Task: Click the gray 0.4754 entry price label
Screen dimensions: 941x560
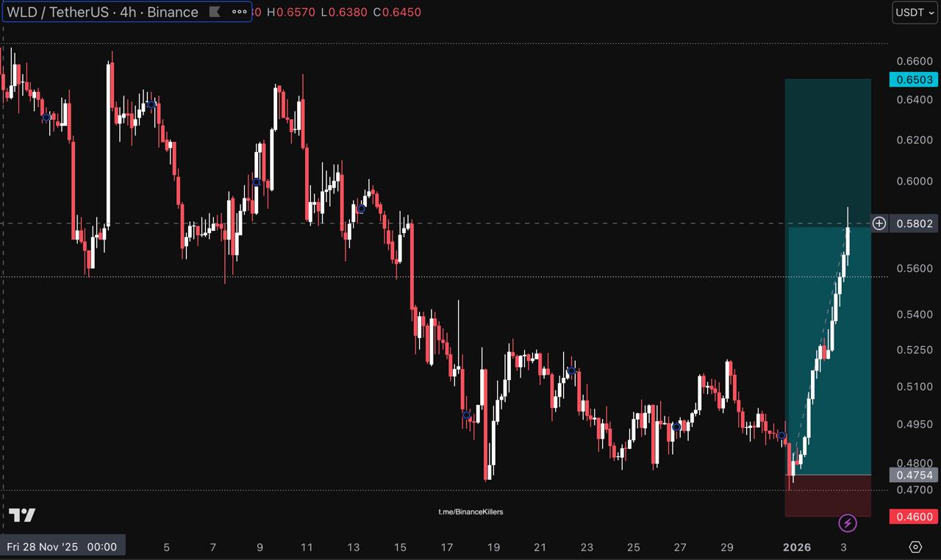Action: click(x=912, y=475)
